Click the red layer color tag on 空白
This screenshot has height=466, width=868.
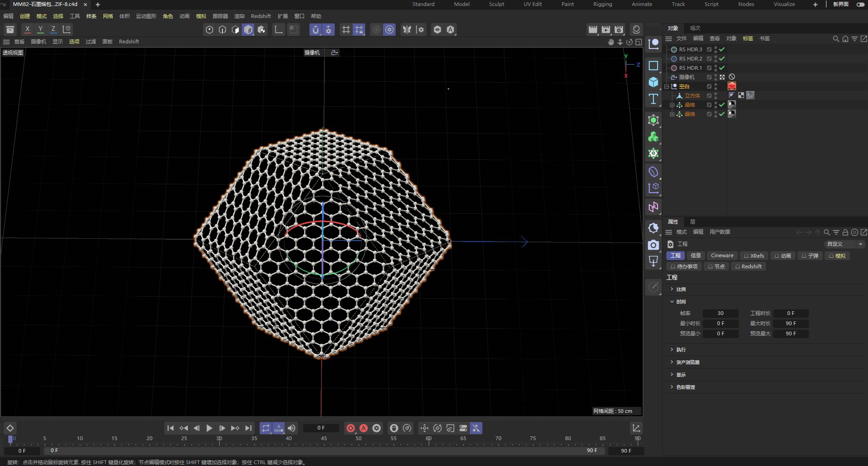pos(732,86)
